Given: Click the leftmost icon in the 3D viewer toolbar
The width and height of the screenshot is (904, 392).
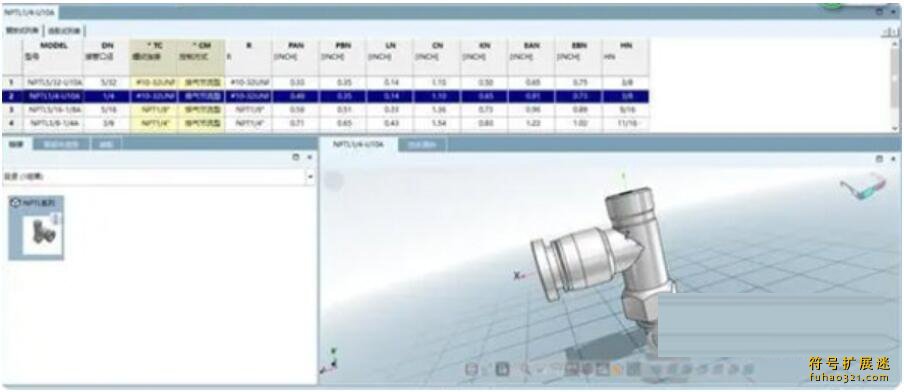Looking at the screenshot, I should [471, 370].
